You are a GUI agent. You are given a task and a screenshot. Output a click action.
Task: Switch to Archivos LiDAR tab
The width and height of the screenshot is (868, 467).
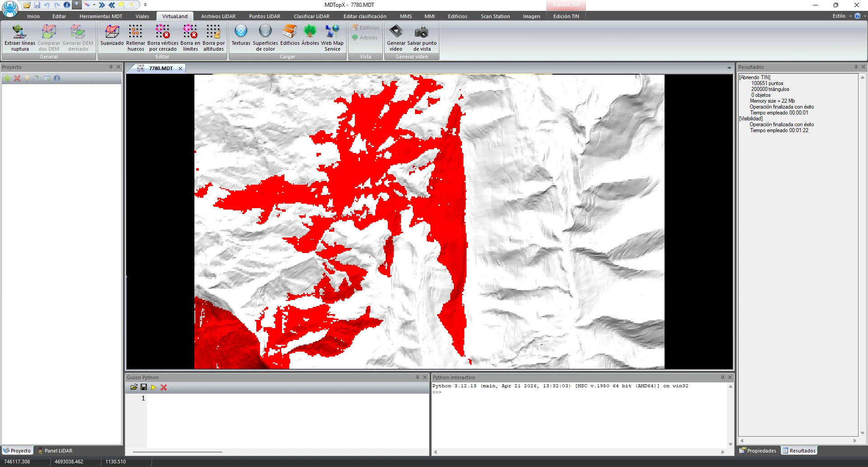218,16
